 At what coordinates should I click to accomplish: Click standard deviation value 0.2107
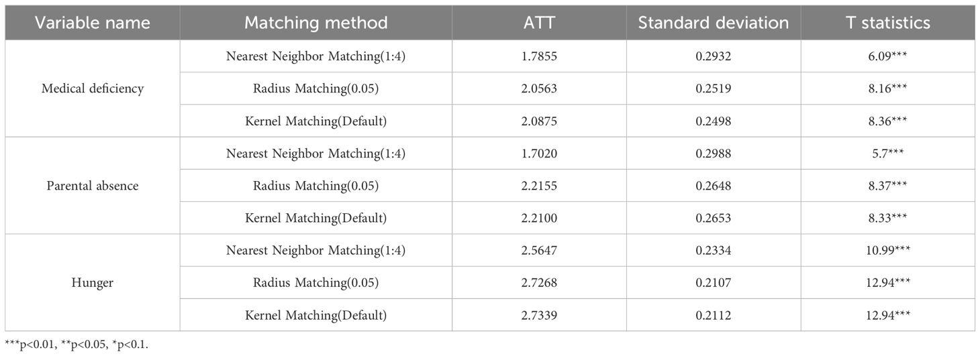click(x=713, y=283)
